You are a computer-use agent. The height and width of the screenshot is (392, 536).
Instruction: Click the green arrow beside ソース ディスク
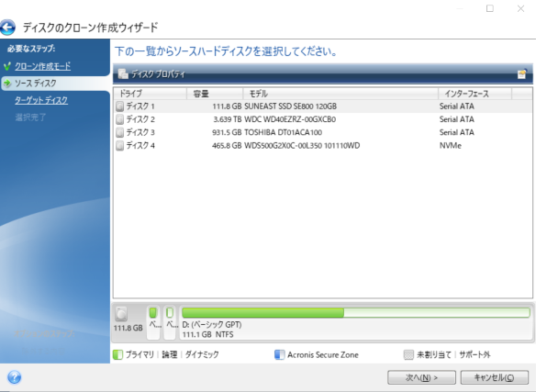point(6,84)
